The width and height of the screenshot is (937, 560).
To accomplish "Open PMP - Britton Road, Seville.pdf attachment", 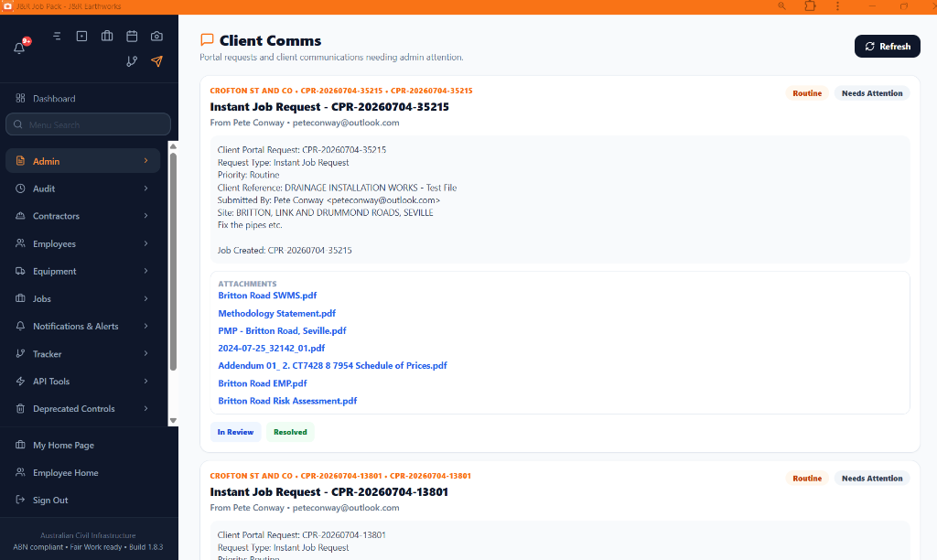I will coord(282,330).
